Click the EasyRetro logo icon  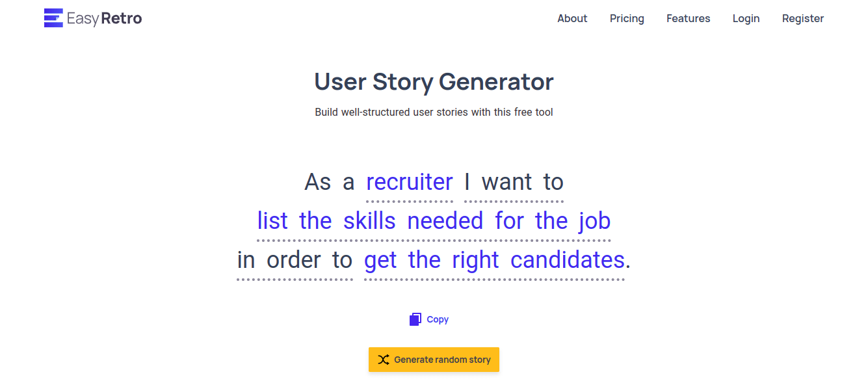[x=53, y=18]
